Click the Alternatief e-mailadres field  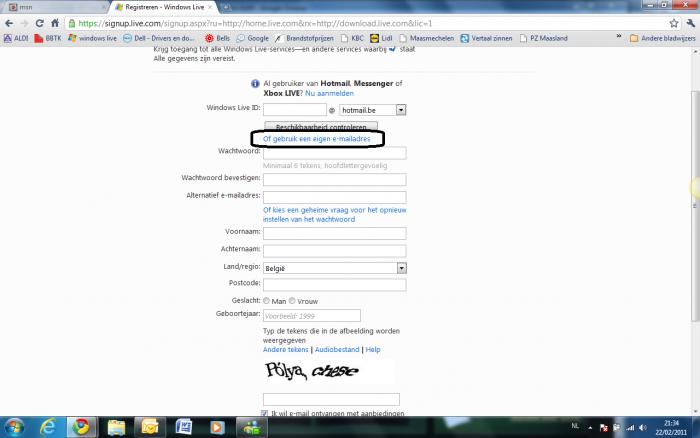(x=334, y=197)
